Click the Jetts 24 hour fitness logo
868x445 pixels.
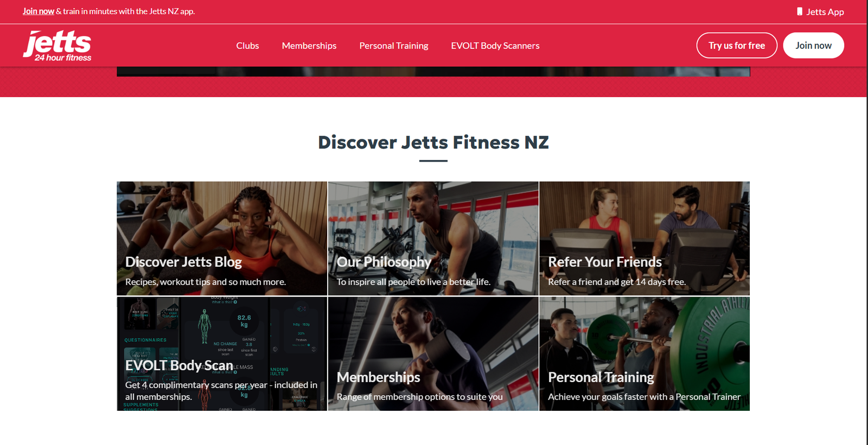click(x=57, y=46)
